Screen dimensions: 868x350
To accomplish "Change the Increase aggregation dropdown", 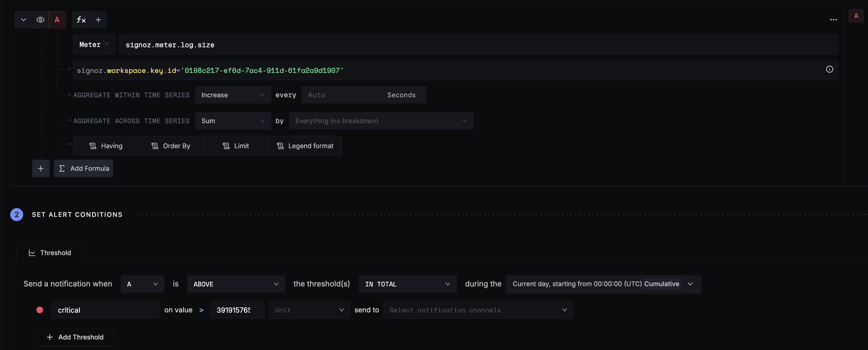I will click(233, 95).
